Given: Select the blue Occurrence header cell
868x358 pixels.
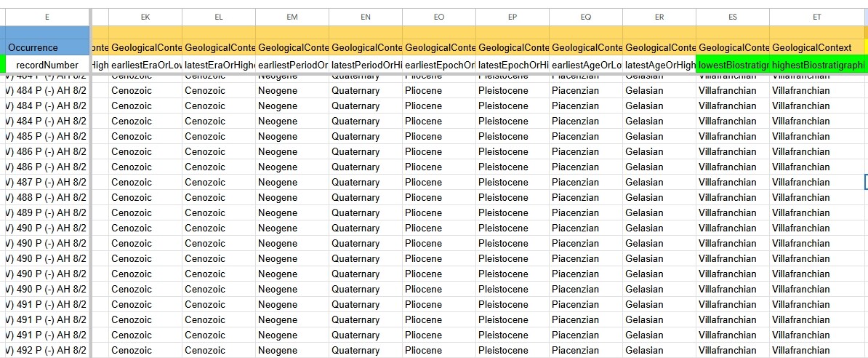Looking at the screenshot, I should 47,47.
